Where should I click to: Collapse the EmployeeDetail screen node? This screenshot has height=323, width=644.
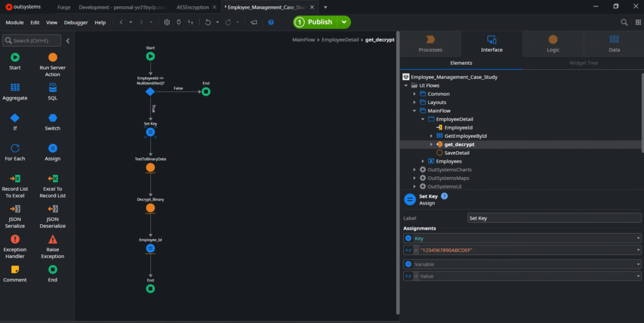click(x=423, y=119)
